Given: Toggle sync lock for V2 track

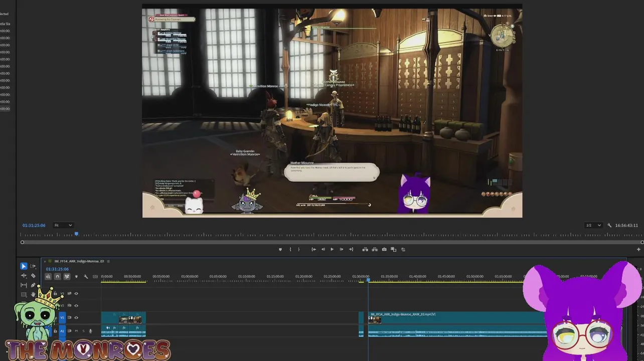Looking at the screenshot, I should 69,306.
